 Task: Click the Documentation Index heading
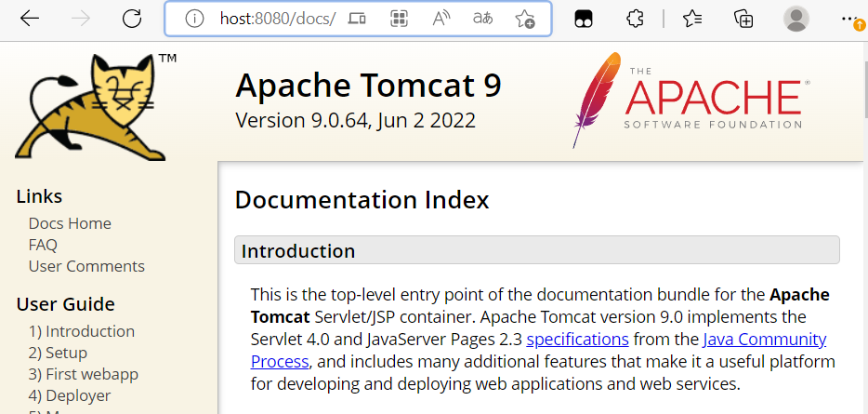point(362,200)
